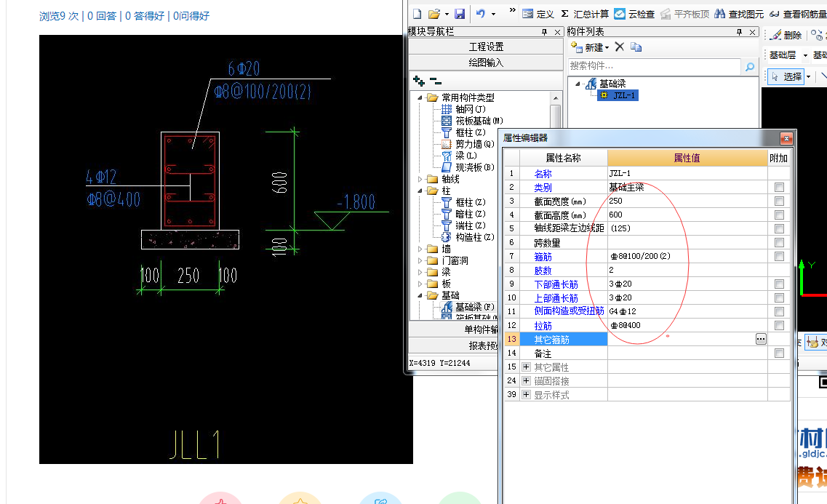Viewport: 827px width, 504px height.
Task: Select 筏板基础(M) under 常用构件类型
Action: click(472, 121)
